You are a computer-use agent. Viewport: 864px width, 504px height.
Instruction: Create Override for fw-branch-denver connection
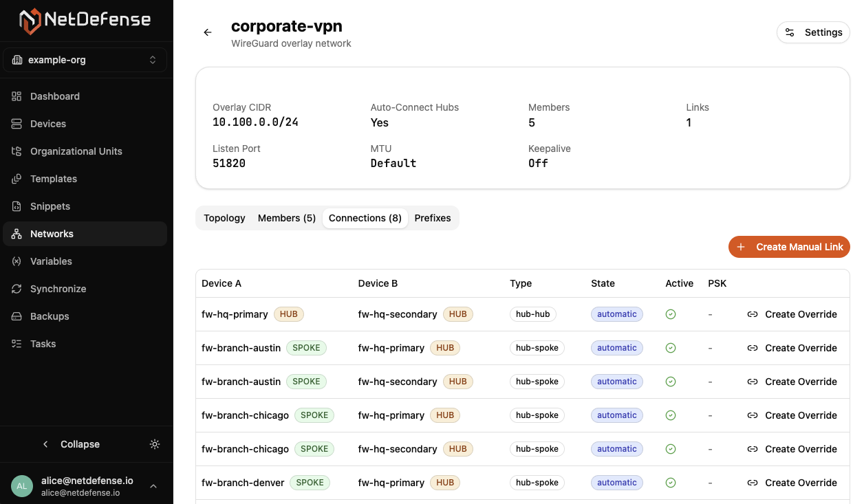(792, 483)
